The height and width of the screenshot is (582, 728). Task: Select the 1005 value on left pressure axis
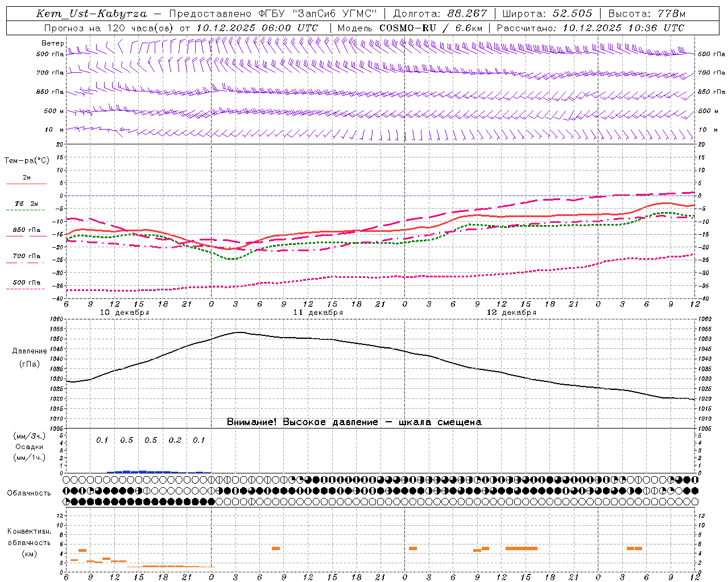[x=57, y=428]
